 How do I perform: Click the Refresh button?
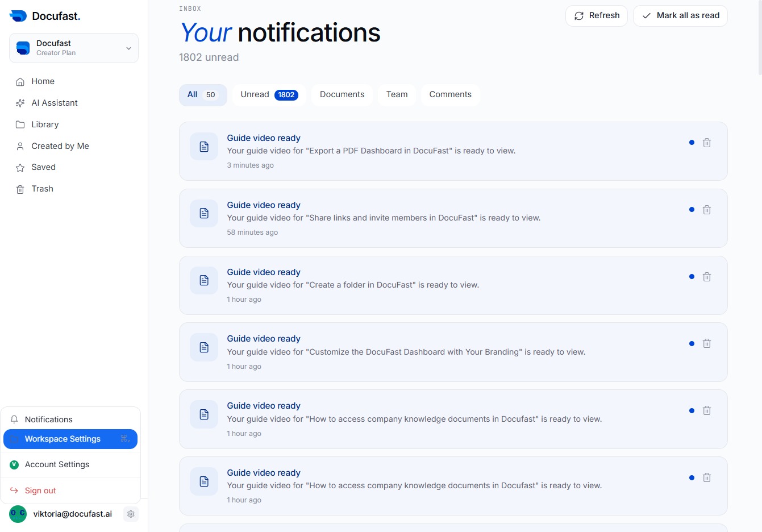pyautogui.click(x=597, y=16)
